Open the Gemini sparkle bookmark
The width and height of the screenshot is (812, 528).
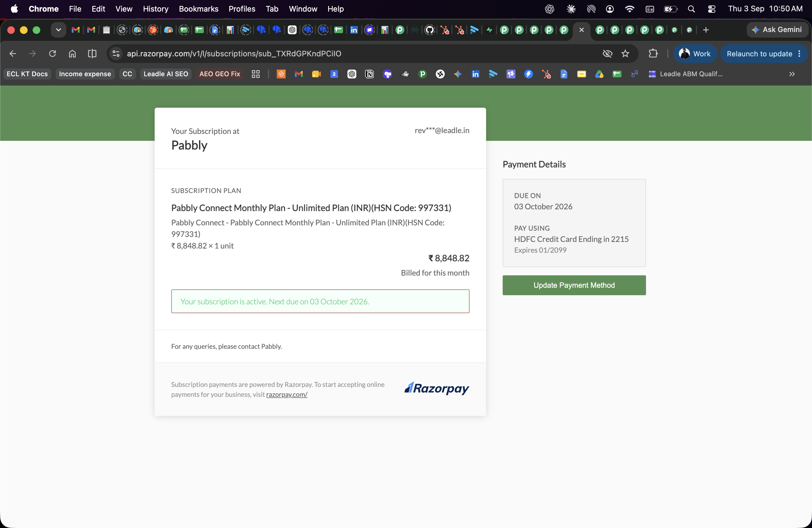click(x=458, y=74)
